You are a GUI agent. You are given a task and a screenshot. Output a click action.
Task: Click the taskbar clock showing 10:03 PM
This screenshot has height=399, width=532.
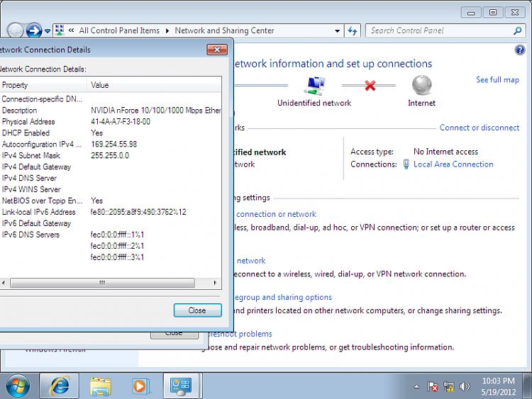[499, 386]
